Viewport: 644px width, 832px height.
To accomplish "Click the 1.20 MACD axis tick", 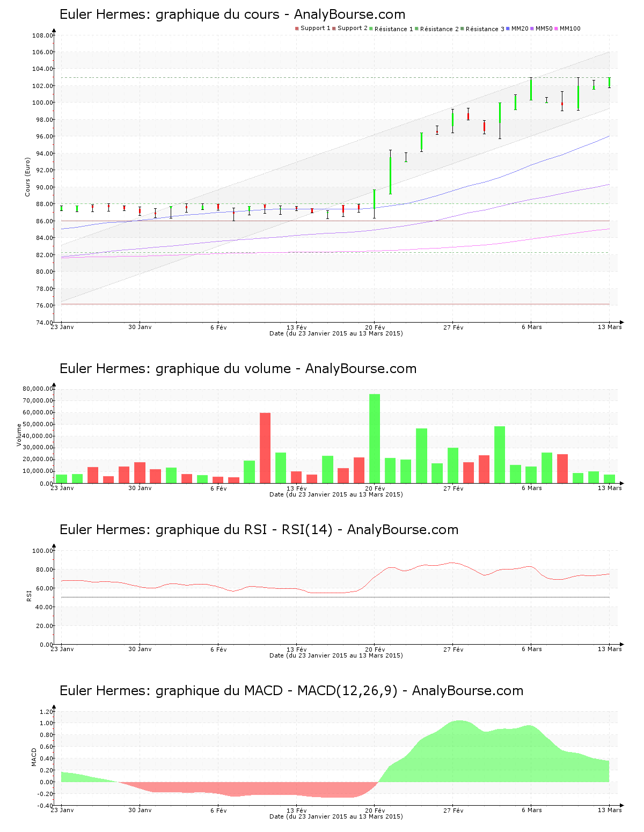I will pos(47,712).
